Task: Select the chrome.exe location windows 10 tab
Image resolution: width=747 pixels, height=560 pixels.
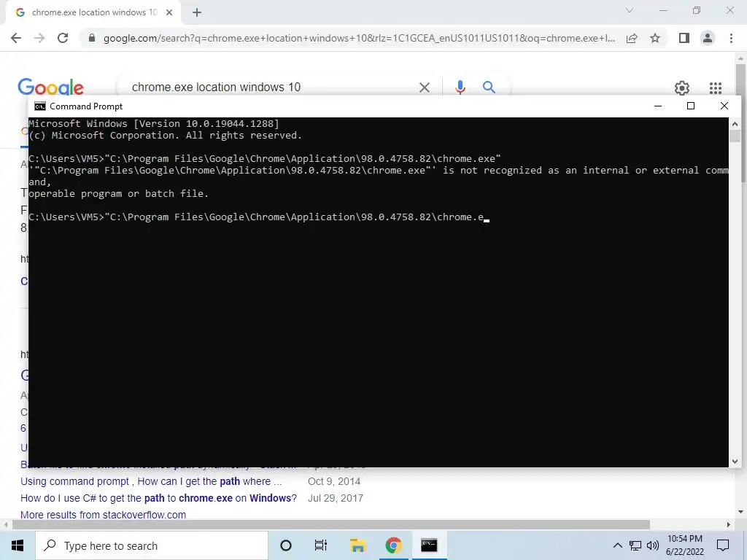Action: pyautogui.click(x=93, y=13)
